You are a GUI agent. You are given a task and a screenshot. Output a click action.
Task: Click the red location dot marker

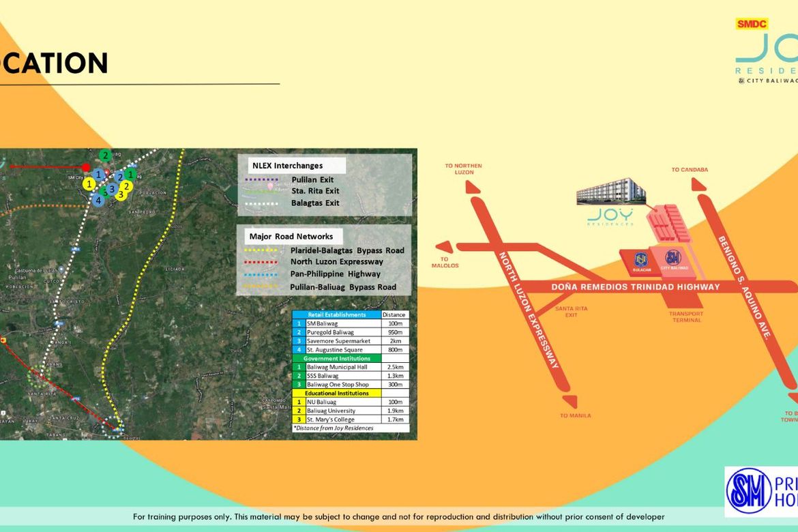click(x=86, y=167)
